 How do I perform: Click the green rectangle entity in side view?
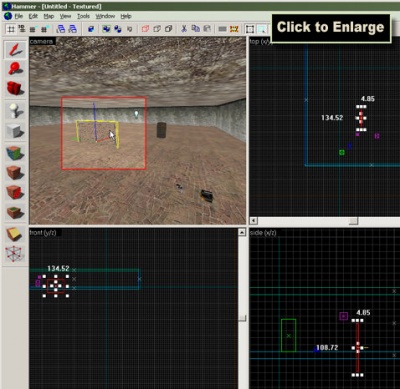tap(289, 335)
